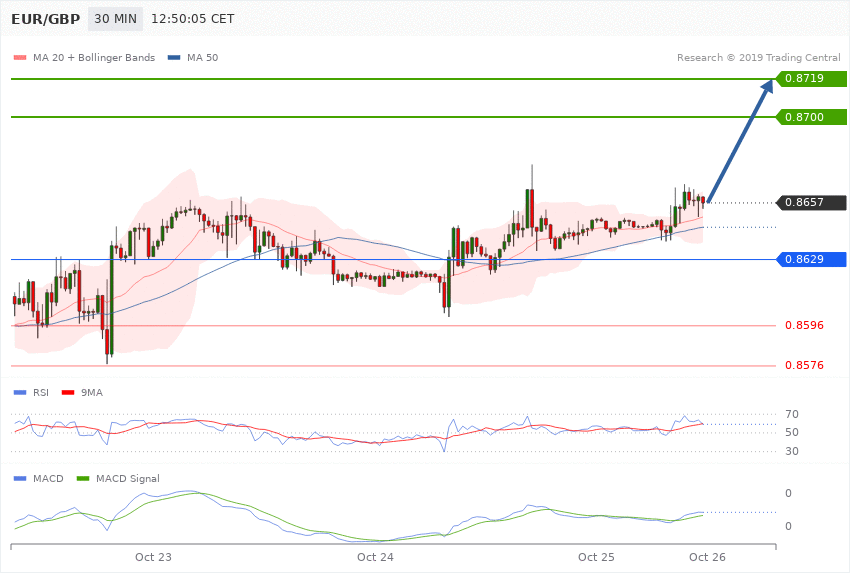Click the RSI legend label
The height and width of the screenshot is (576, 850).
[41, 393]
